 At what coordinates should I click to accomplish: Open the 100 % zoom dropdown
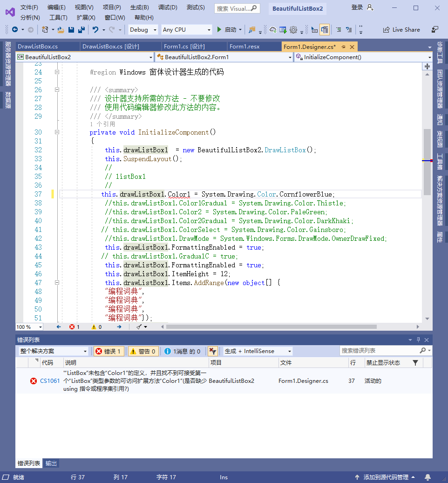(29, 327)
